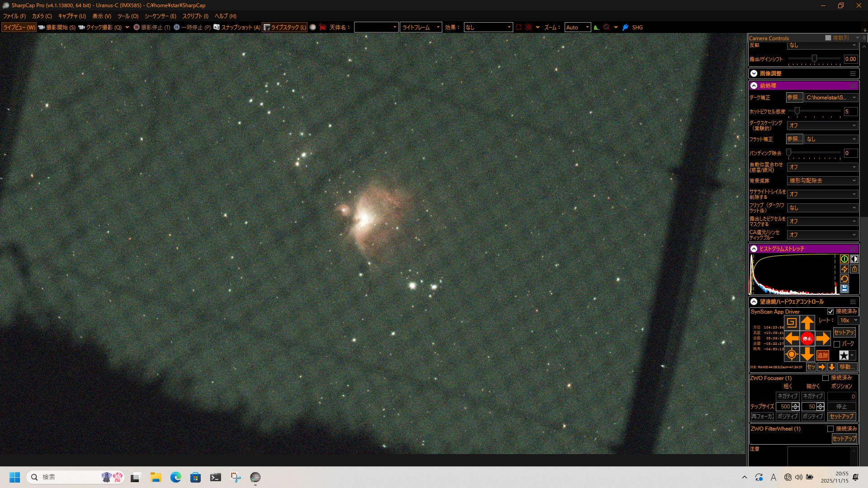Enable the Park checkbox
Screen dimensions: 868x488
click(836, 344)
